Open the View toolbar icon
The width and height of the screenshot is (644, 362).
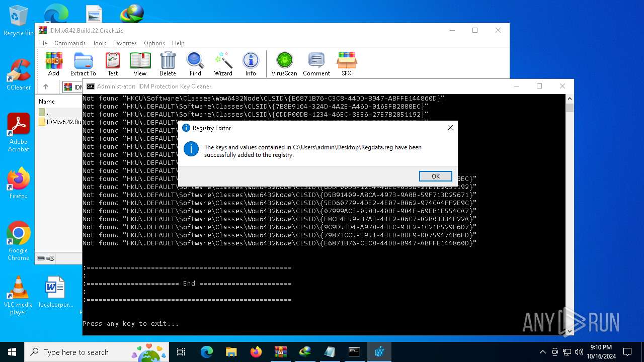(140, 64)
